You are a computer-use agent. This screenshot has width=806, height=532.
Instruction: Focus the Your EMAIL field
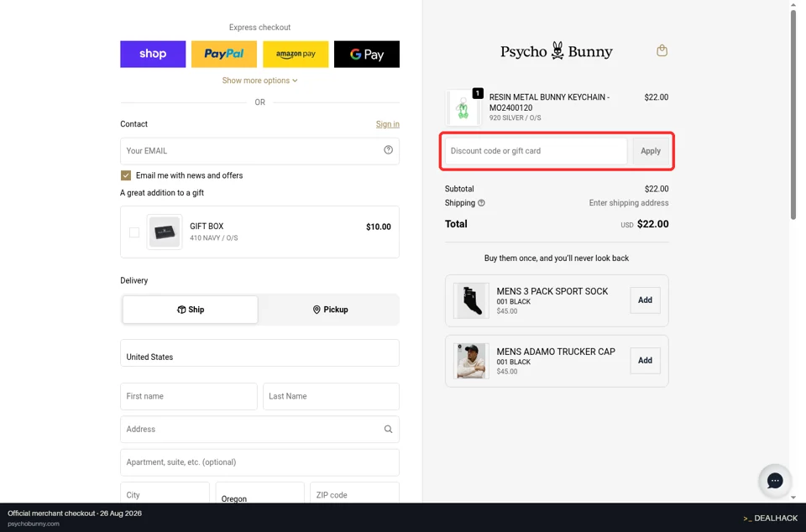(259, 151)
